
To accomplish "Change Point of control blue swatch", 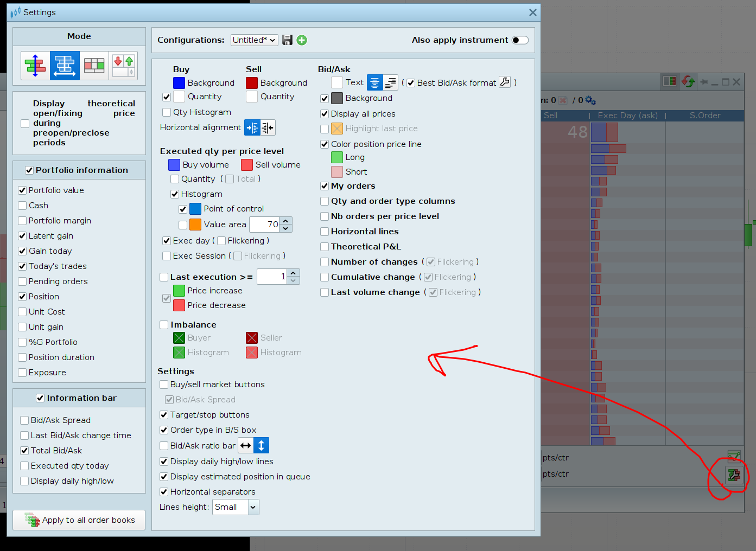I will 195,209.
